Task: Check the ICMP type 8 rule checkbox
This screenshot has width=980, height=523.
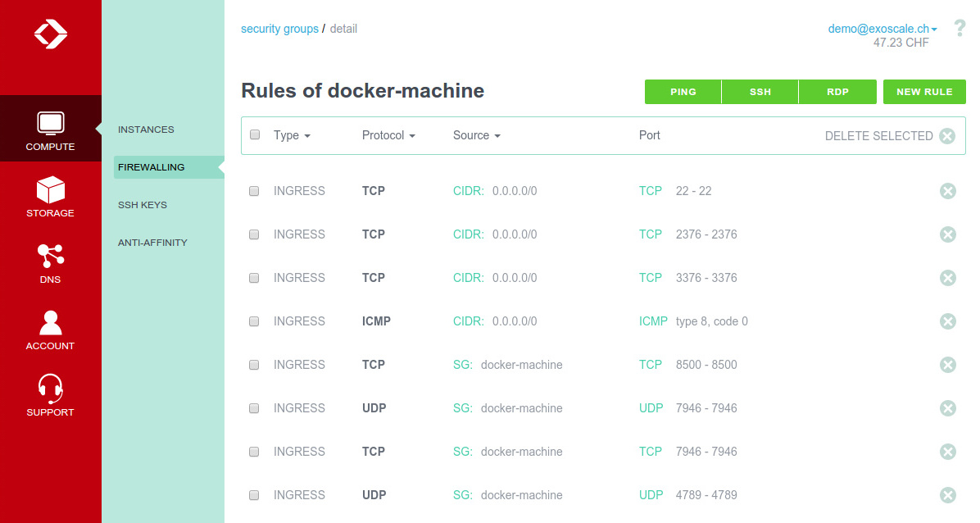Action: pos(254,321)
